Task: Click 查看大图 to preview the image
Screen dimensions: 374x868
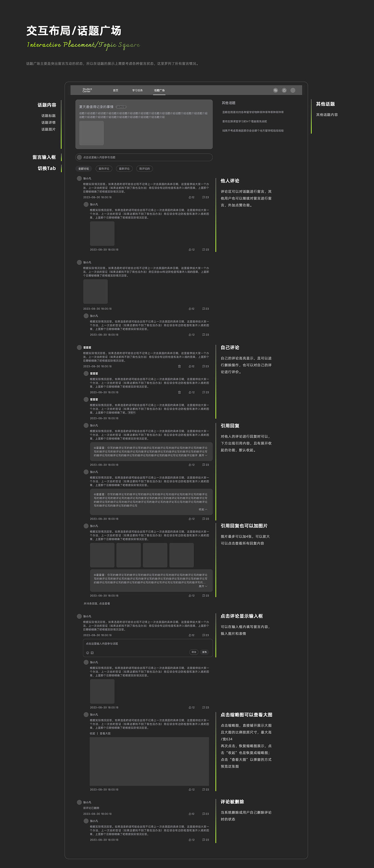Action: (x=105, y=733)
